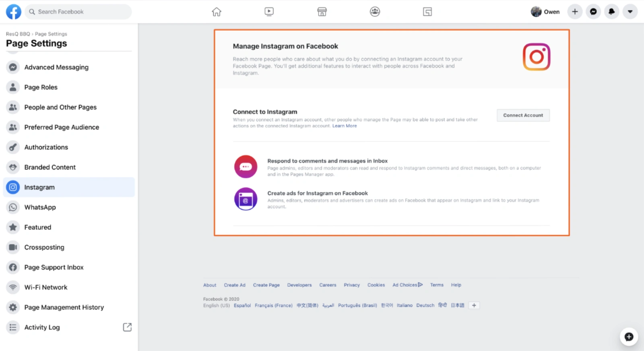Click the more languages plus button
Screen dimensions: 644x351
click(474, 306)
